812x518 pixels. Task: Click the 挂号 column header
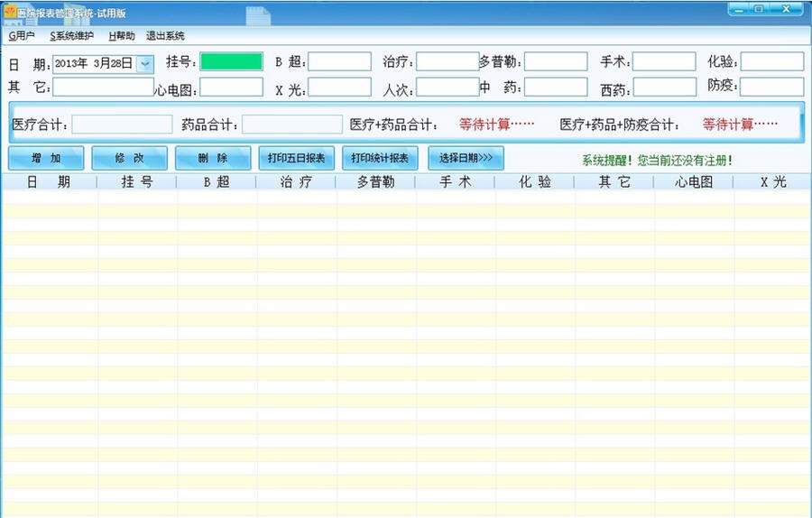pos(137,181)
